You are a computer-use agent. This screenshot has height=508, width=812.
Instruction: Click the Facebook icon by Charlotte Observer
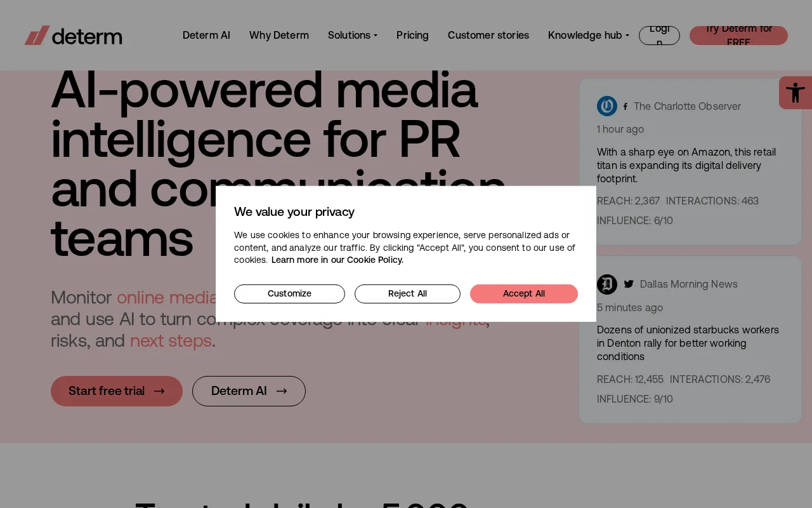(625, 107)
